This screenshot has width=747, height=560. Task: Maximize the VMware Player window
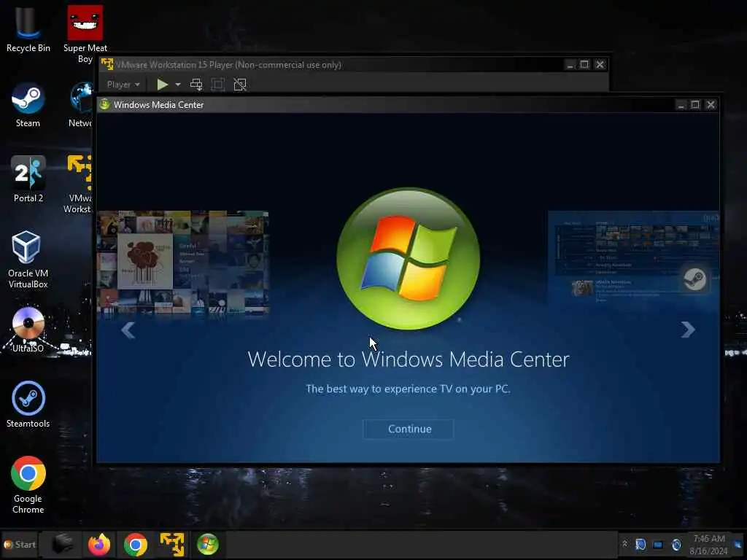[x=584, y=64]
